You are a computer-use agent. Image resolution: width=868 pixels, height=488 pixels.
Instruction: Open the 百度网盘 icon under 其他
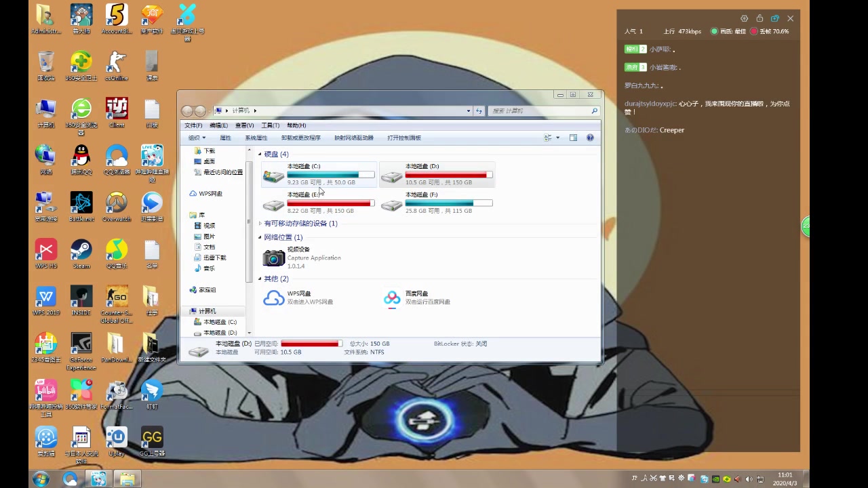pos(392,298)
